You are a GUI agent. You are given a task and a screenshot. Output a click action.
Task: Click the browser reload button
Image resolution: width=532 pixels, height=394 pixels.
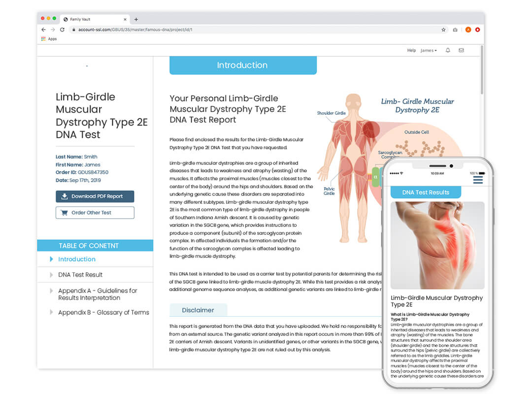61,30
